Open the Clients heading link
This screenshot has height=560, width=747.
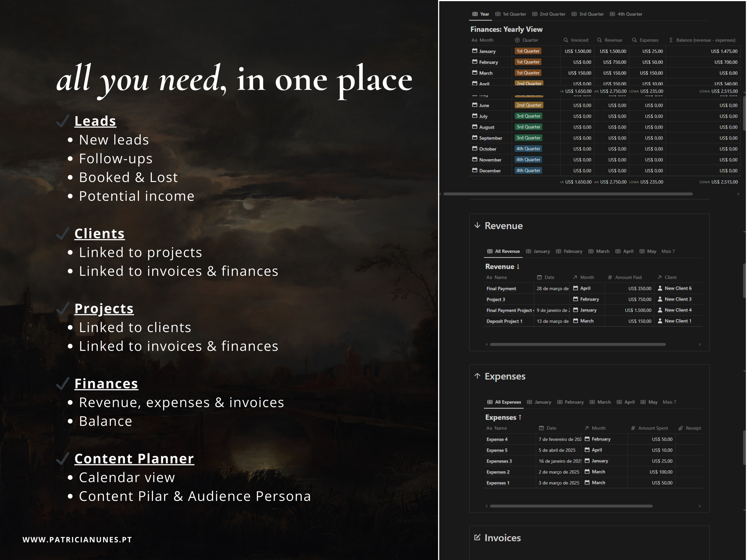(100, 234)
